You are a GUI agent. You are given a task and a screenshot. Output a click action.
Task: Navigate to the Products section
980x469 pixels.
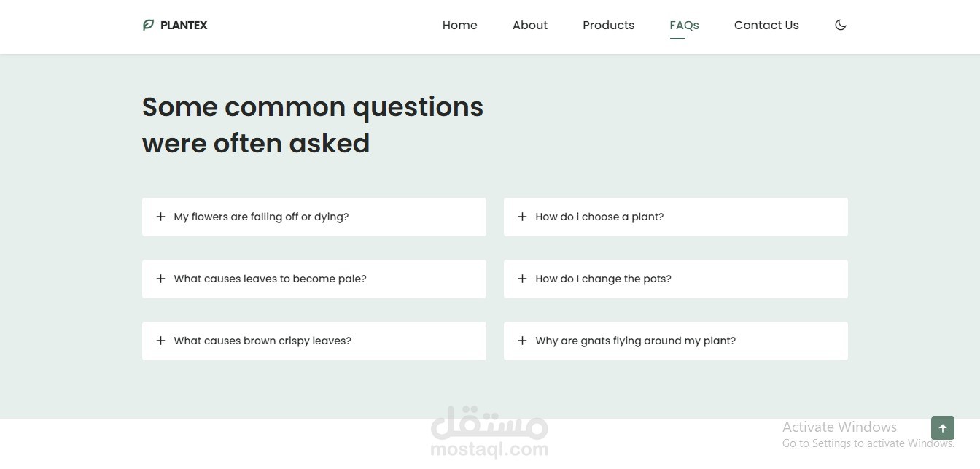coord(608,25)
